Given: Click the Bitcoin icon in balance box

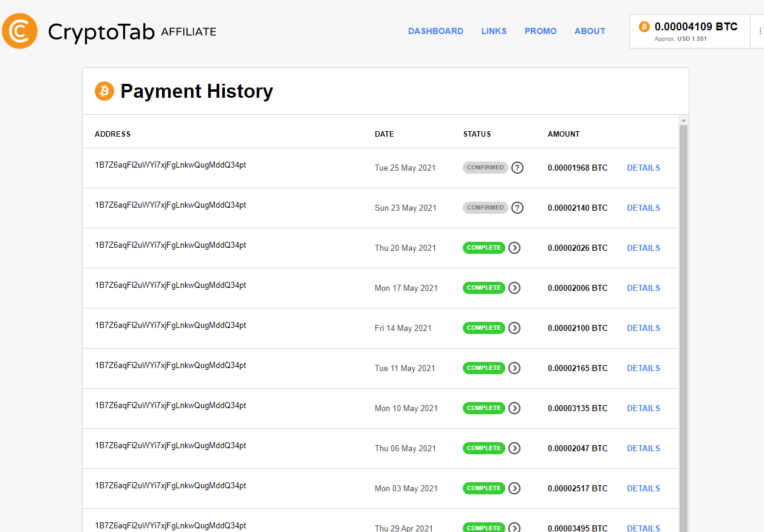Looking at the screenshot, I should tap(644, 27).
